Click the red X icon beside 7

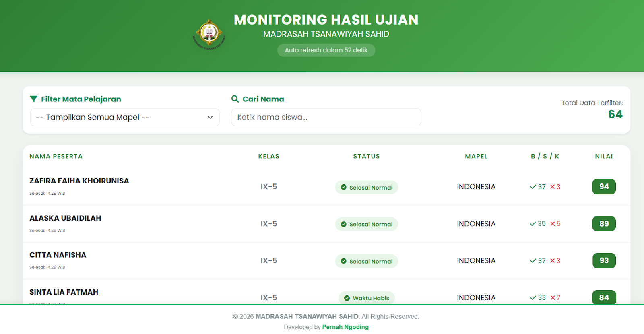pos(553,298)
